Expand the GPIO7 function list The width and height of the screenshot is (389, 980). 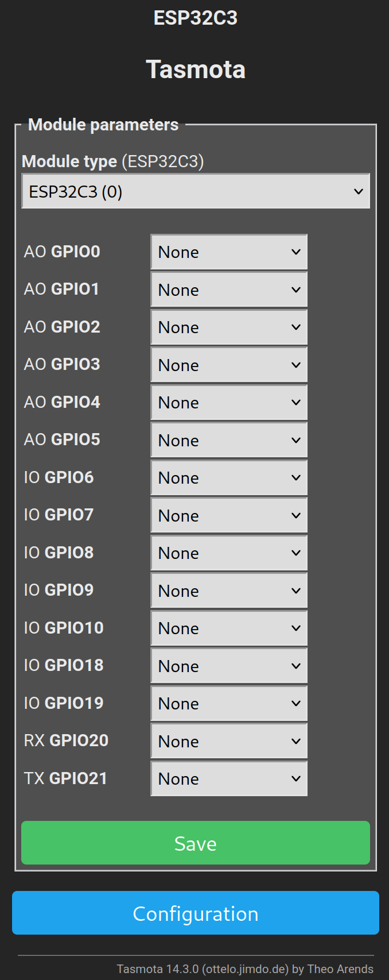pyautogui.click(x=229, y=515)
